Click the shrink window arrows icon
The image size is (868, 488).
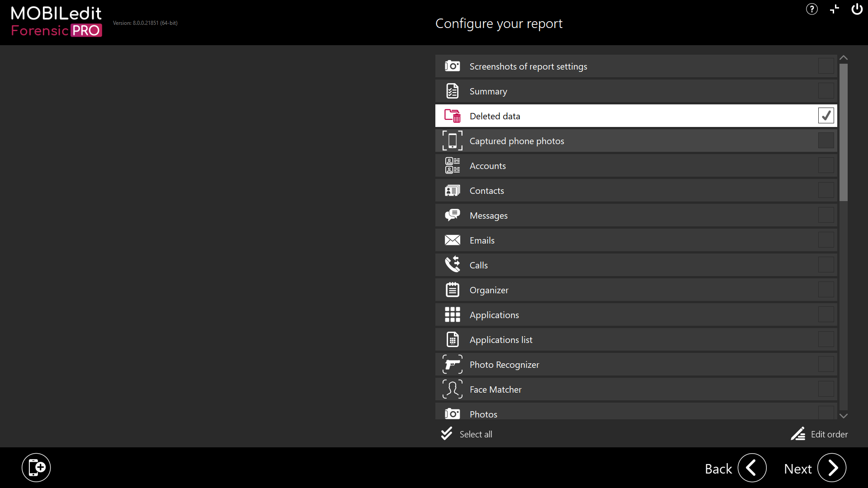834,9
